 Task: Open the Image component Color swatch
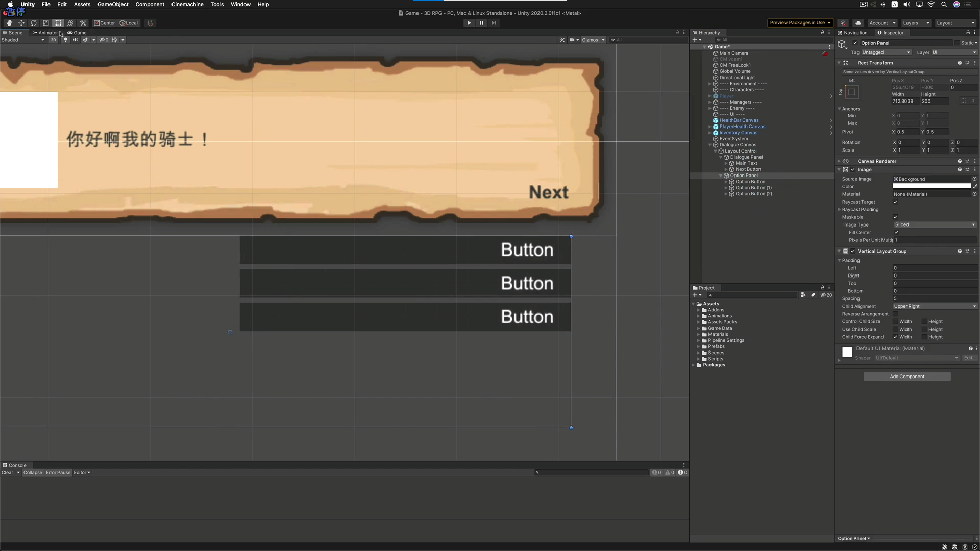[x=932, y=186]
